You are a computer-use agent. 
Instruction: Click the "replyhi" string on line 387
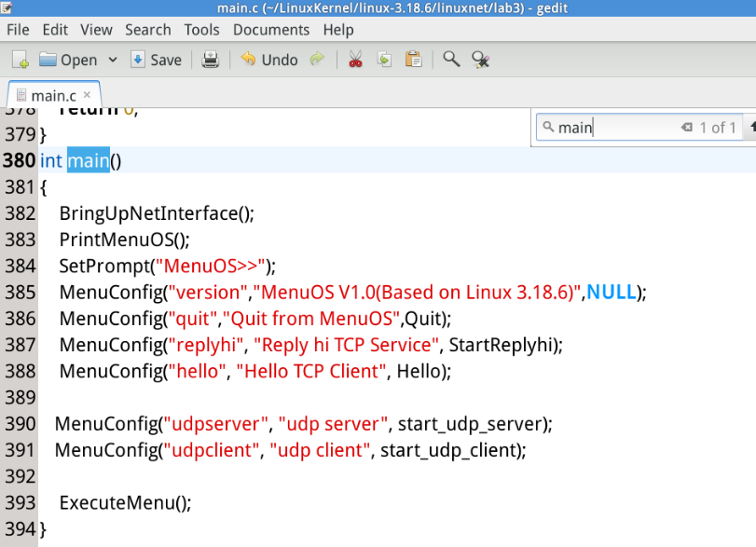(x=204, y=345)
